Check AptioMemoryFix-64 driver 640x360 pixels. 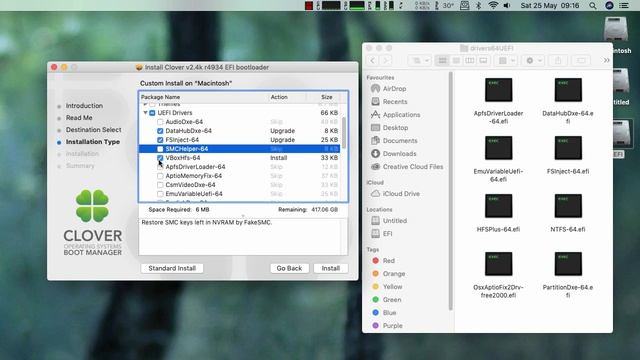click(x=160, y=176)
